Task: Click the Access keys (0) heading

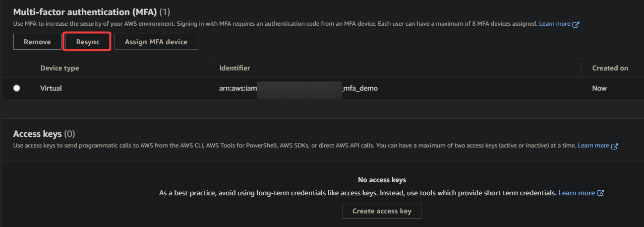Action: point(44,134)
